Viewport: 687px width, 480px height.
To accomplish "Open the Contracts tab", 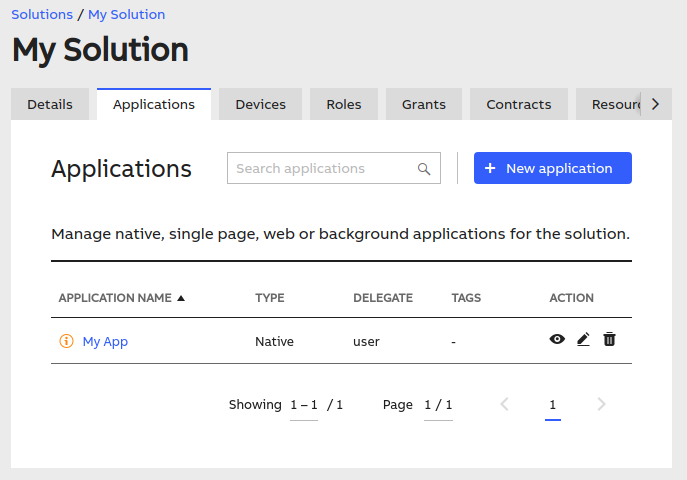I will 519,104.
